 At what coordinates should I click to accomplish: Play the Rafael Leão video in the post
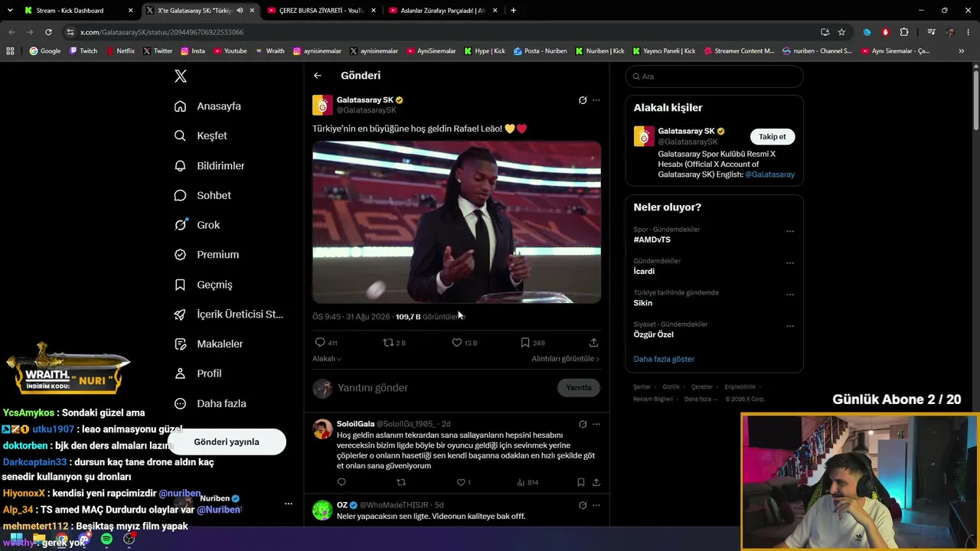click(x=456, y=222)
